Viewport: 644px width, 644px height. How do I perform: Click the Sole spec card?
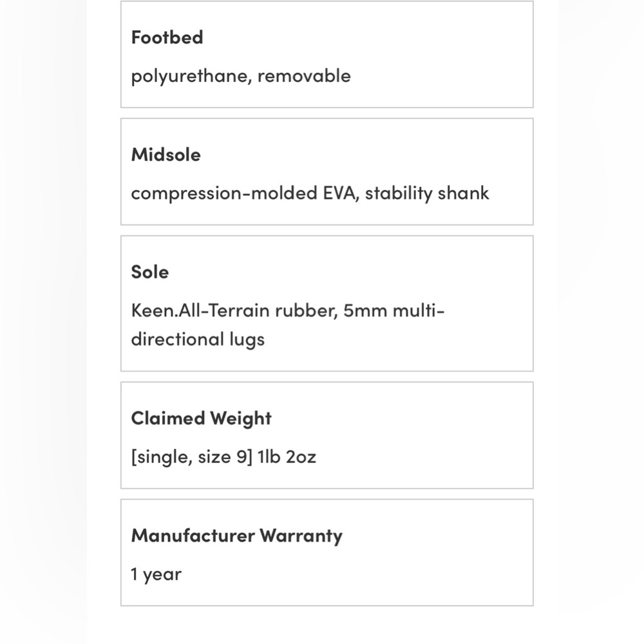327,303
